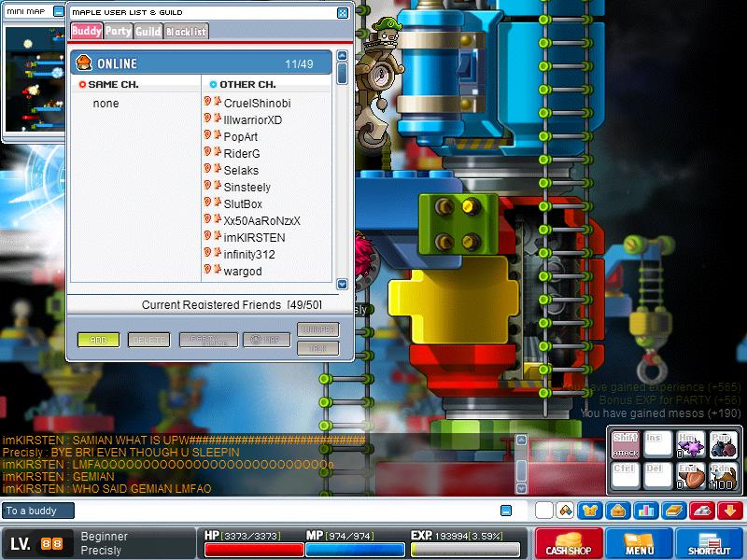Open the equipment window shirt icon

pos(590,511)
